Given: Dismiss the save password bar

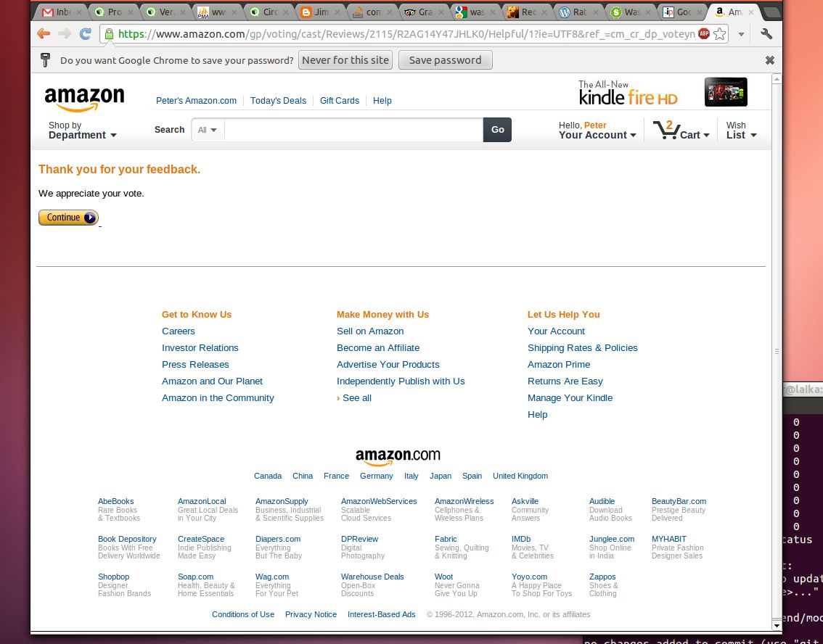Looking at the screenshot, I should click(x=769, y=60).
